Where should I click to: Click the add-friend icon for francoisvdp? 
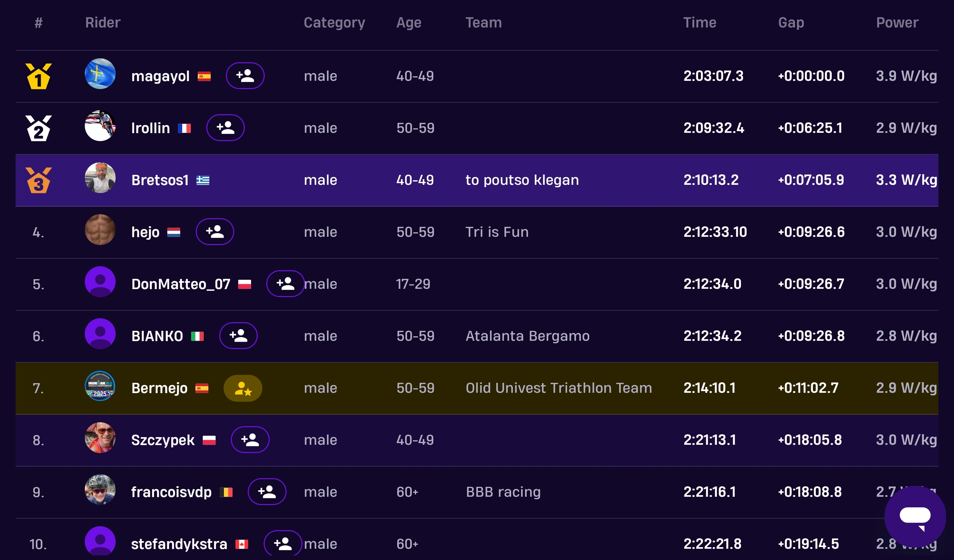point(267,492)
